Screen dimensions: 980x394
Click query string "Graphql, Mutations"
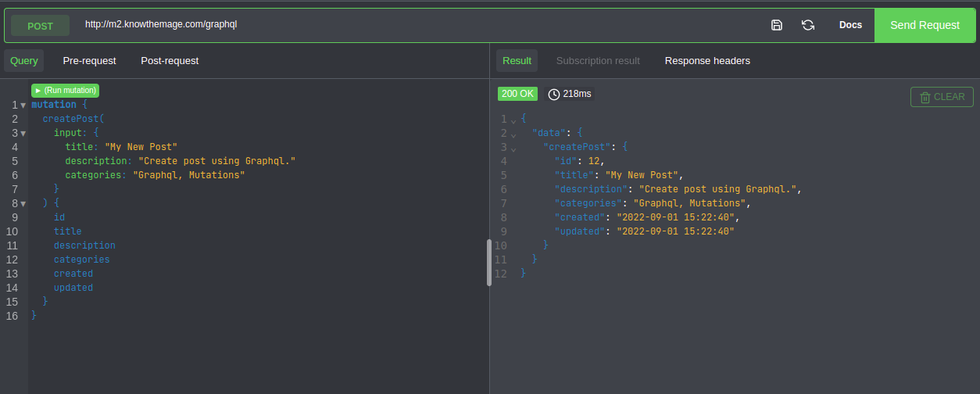coord(189,175)
